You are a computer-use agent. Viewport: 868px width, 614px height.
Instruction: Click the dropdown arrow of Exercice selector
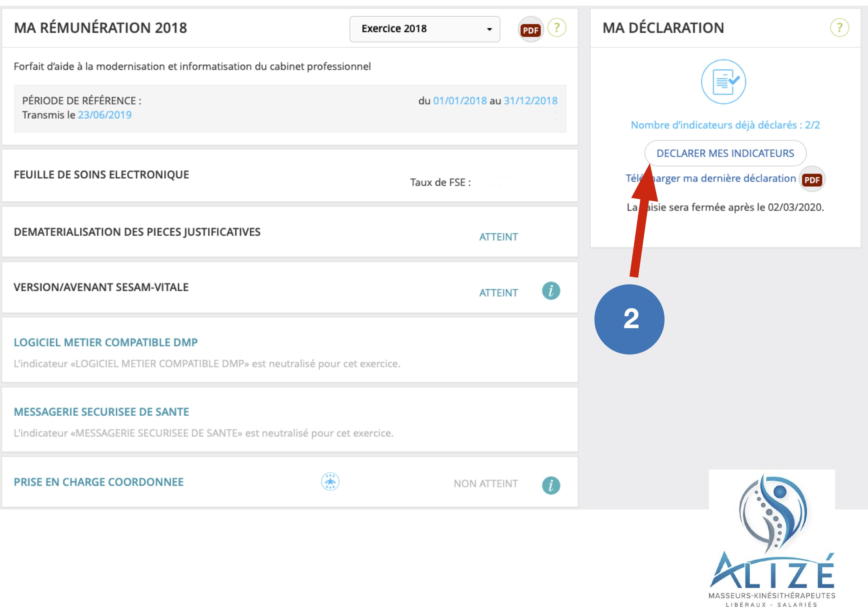pyautogui.click(x=489, y=29)
